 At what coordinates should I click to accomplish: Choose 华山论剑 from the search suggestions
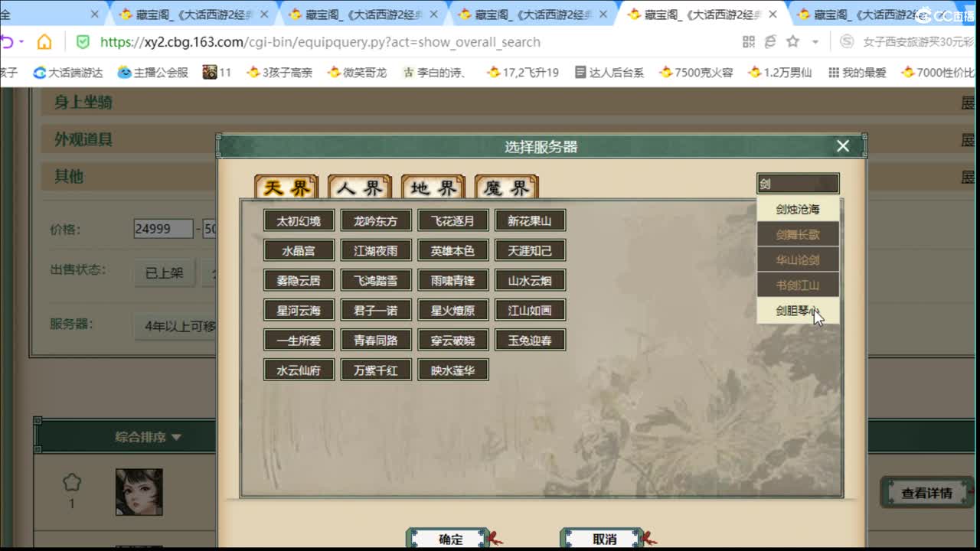pyautogui.click(x=798, y=259)
